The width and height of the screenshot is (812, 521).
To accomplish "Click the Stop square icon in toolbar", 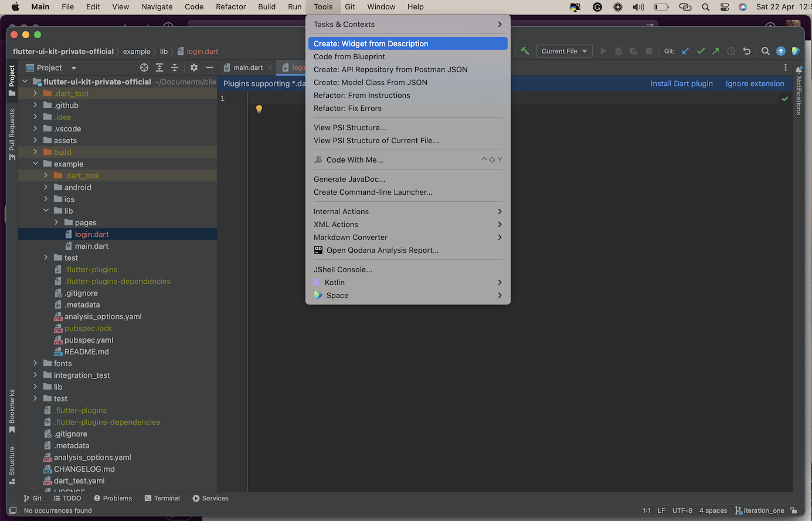I will [x=649, y=51].
